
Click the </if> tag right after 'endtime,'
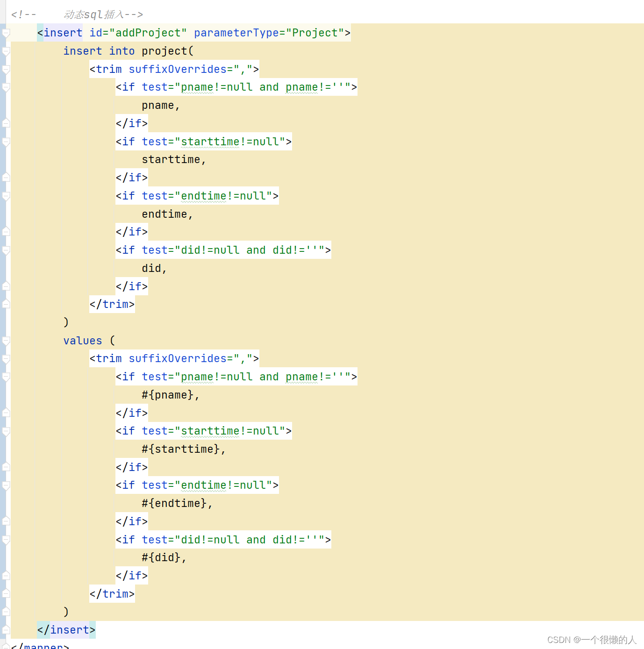click(x=132, y=232)
